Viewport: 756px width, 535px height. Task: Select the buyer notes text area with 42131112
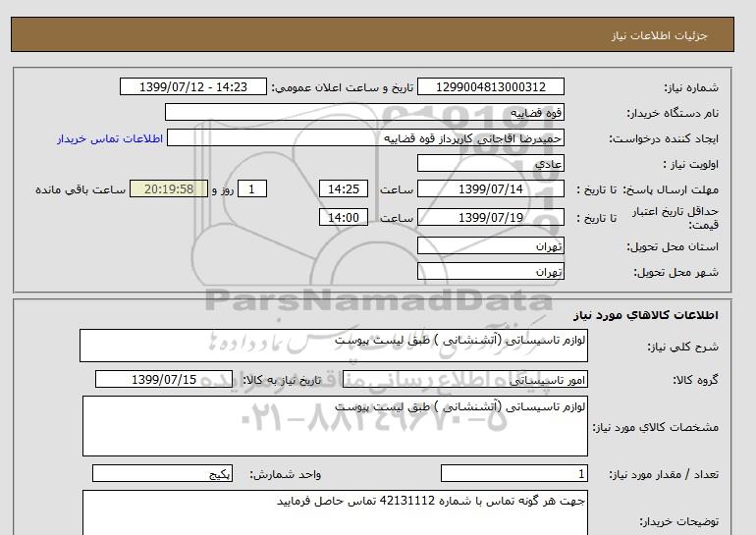click(335, 513)
